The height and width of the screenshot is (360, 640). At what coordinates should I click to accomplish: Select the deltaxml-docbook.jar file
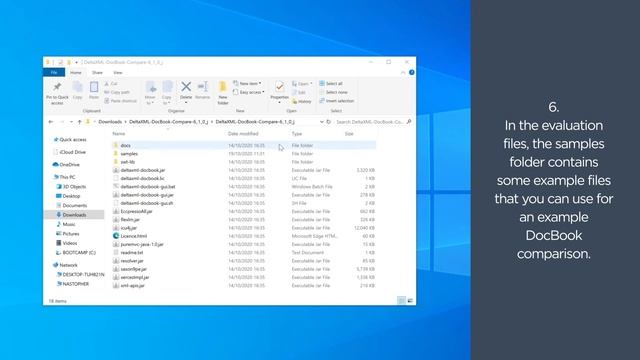point(244,170)
